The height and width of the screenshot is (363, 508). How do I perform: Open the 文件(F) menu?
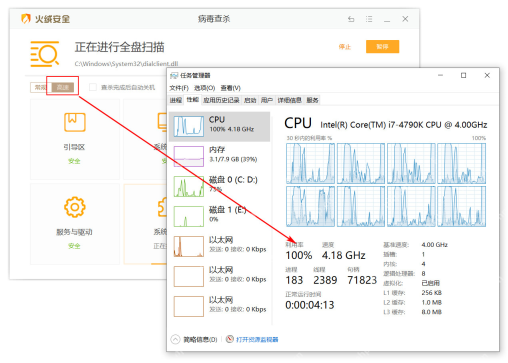(x=179, y=88)
